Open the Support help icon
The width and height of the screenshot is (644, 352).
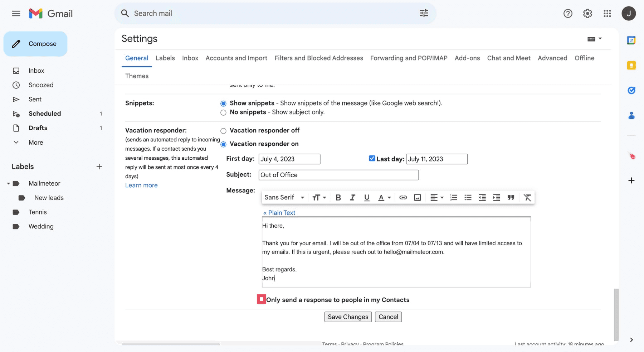point(568,14)
